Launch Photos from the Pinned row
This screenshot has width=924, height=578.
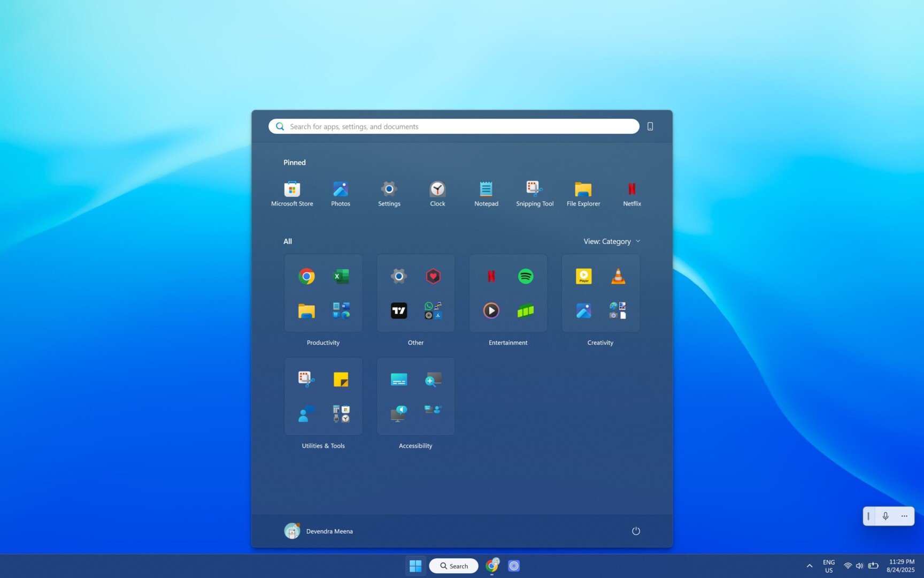click(341, 194)
